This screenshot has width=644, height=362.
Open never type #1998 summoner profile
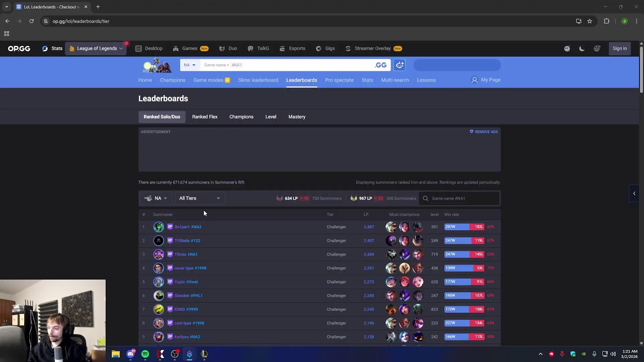(x=190, y=268)
